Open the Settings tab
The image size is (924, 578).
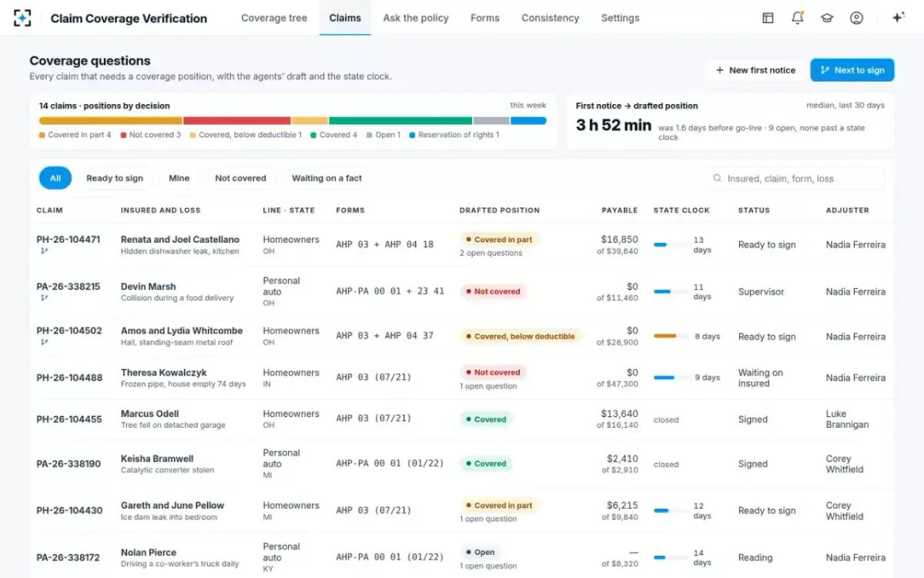point(620,18)
